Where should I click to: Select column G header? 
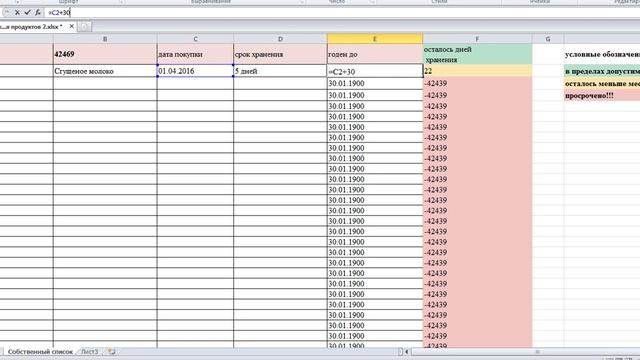(x=548, y=39)
